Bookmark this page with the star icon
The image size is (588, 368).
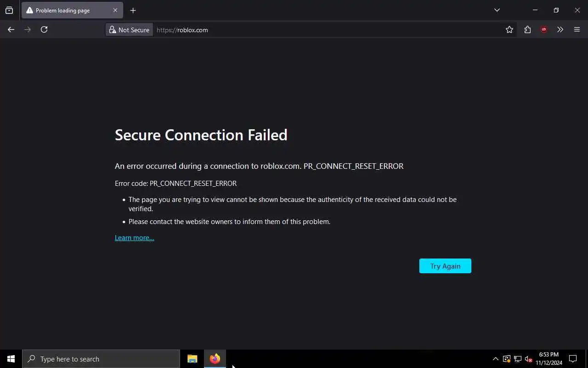pyautogui.click(x=509, y=29)
